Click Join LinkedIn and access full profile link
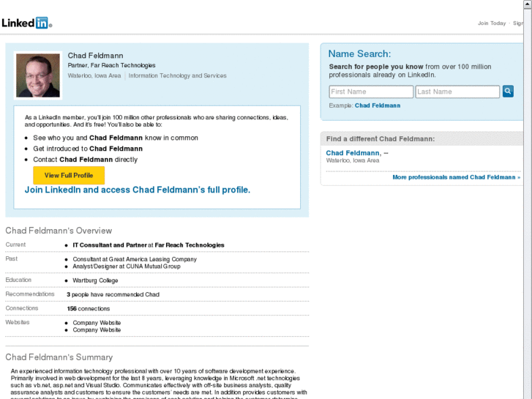 138,190
